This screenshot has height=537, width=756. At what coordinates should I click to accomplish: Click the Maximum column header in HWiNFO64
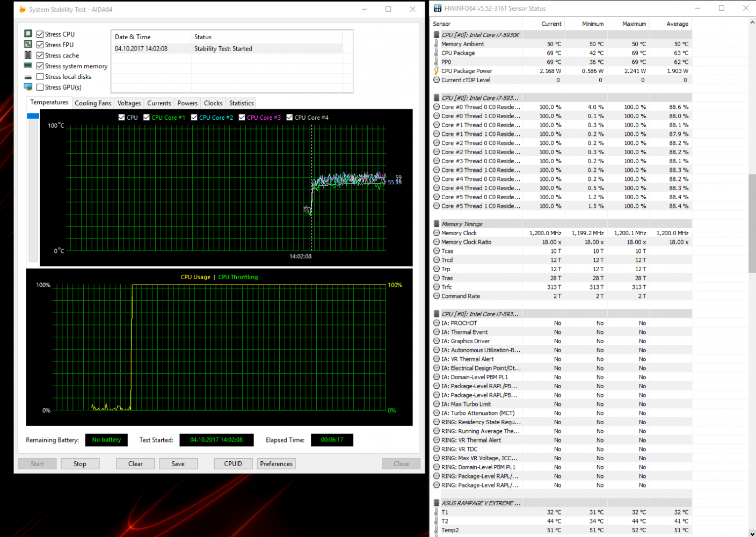coord(628,24)
